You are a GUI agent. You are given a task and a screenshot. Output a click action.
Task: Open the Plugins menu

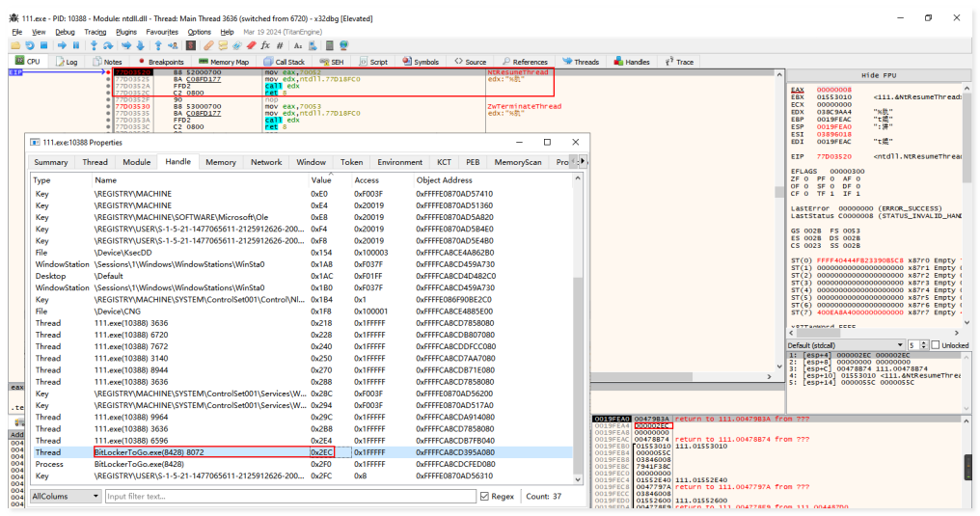126,32
